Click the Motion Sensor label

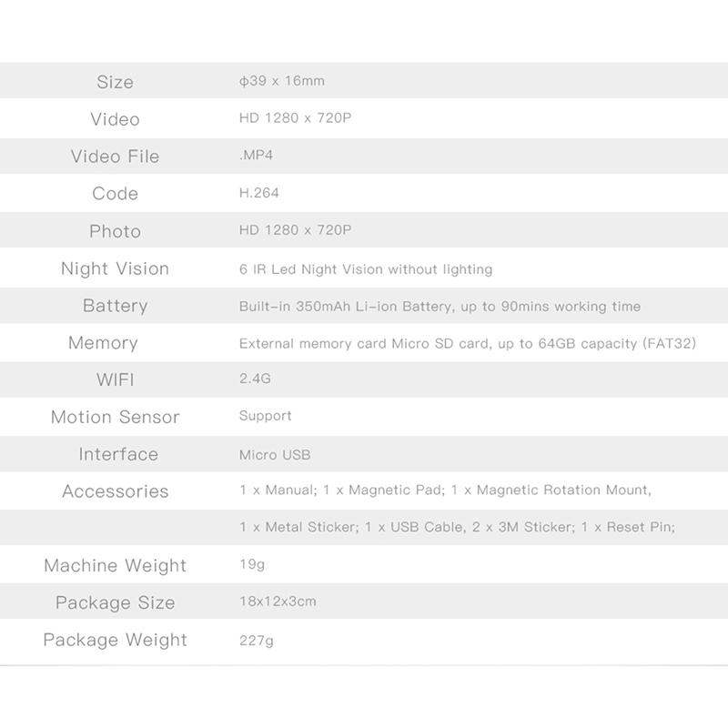coord(115,418)
